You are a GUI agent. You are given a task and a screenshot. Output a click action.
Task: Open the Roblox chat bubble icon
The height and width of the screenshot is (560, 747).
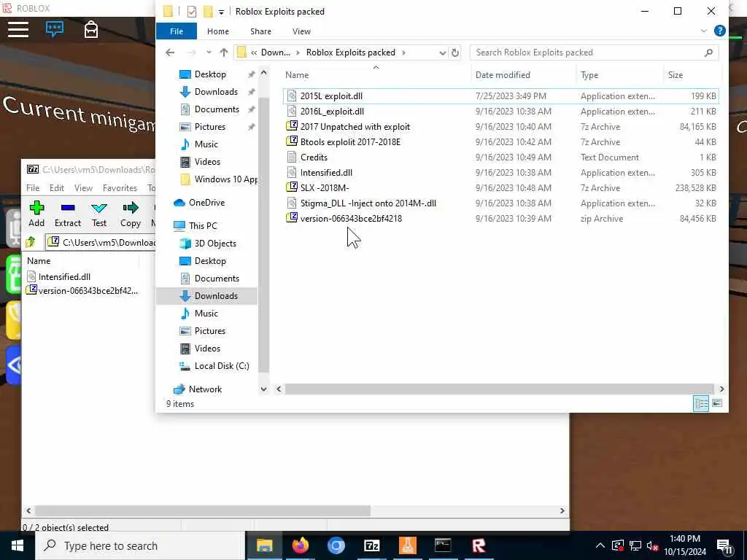click(55, 29)
